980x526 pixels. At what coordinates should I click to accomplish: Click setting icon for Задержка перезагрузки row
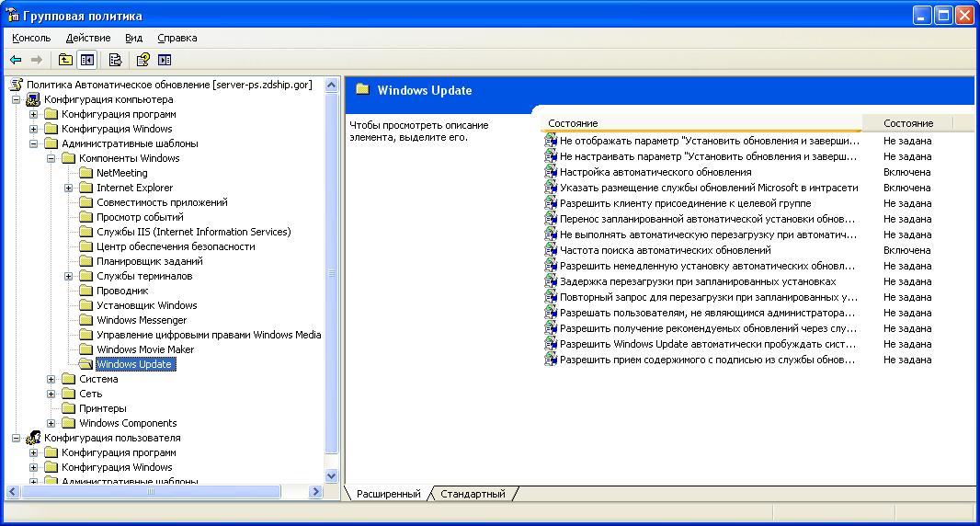[x=551, y=281]
